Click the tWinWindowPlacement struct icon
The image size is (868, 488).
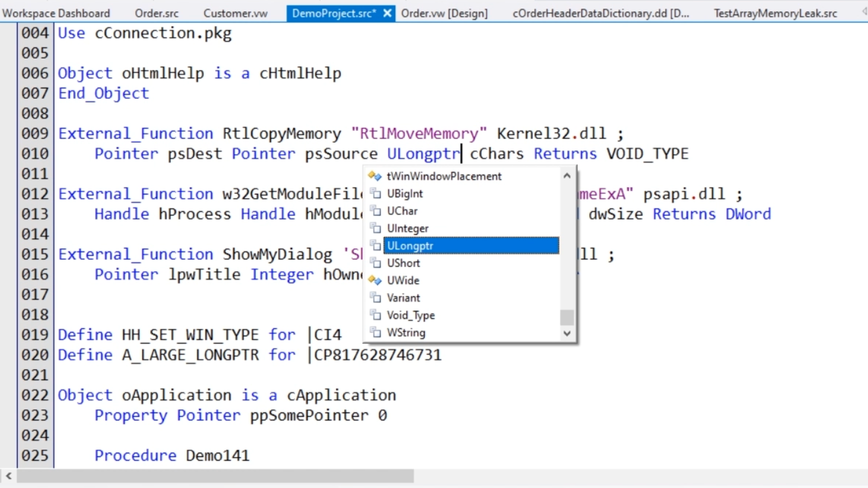coord(375,176)
